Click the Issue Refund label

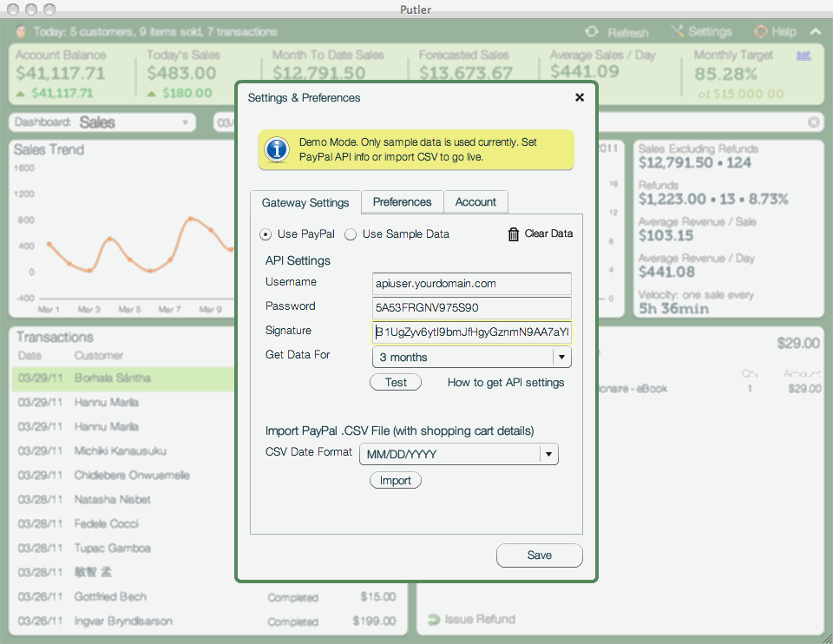pyautogui.click(x=480, y=619)
